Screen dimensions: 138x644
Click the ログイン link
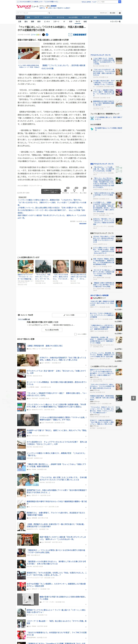click(x=42, y=8)
